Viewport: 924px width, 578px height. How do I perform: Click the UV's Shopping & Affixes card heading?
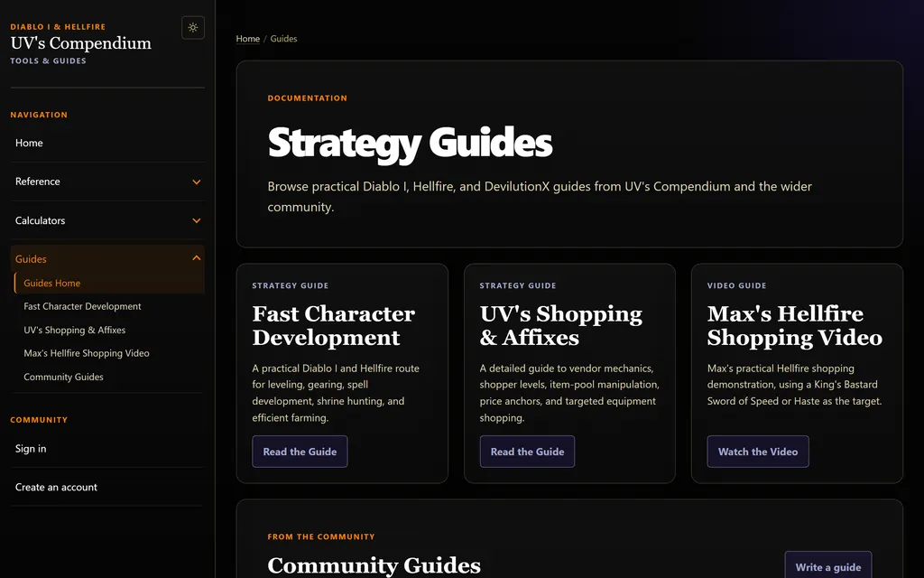tap(560, 325)
